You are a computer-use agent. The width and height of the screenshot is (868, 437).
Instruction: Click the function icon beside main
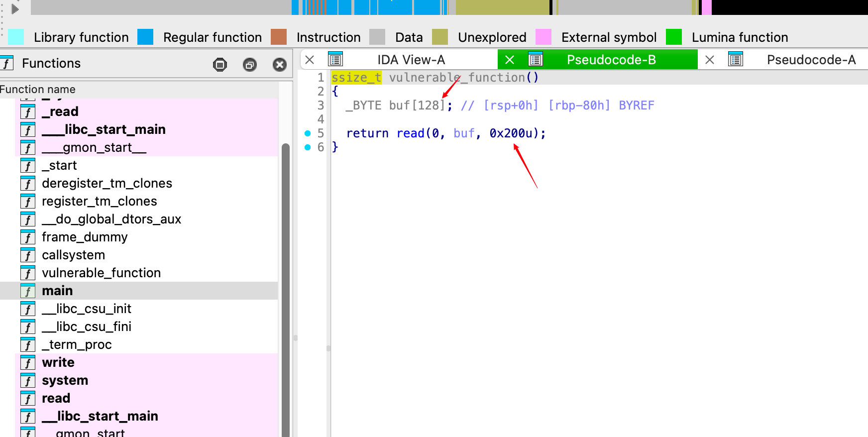click(x=28, y=291)
